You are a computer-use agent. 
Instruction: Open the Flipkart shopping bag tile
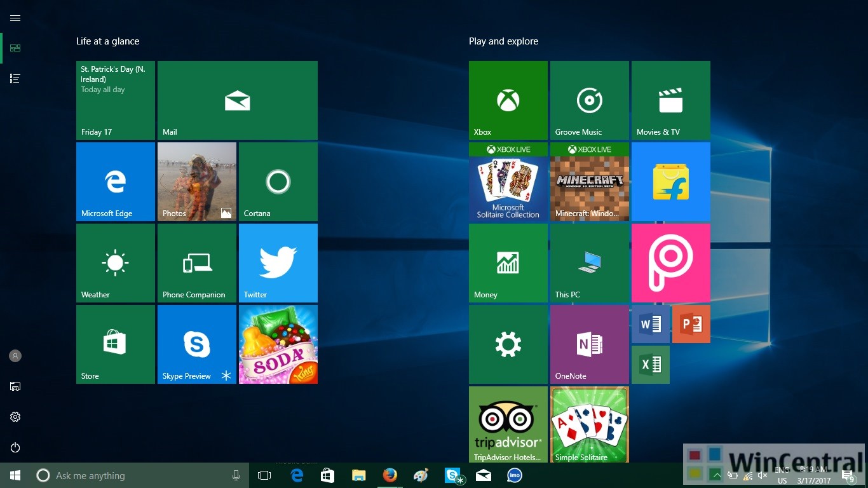point(671,182)
